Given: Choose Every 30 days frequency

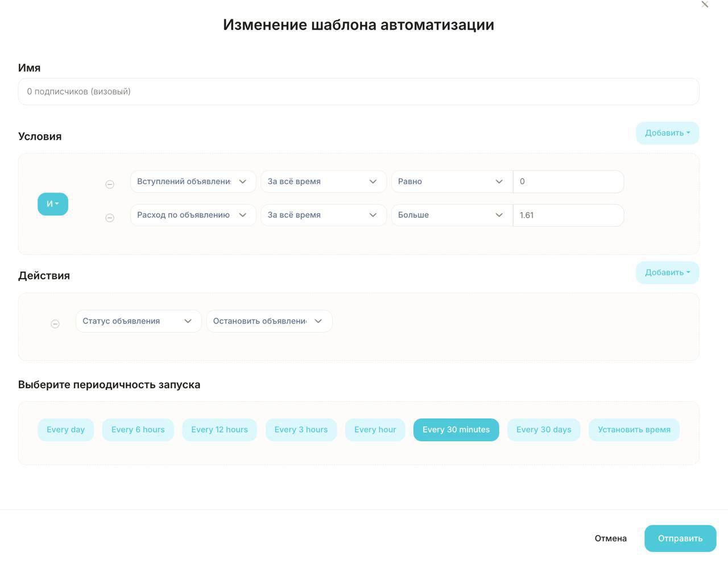Looking at the screenshot, I should pyautogui.click(x=543, y=430).
